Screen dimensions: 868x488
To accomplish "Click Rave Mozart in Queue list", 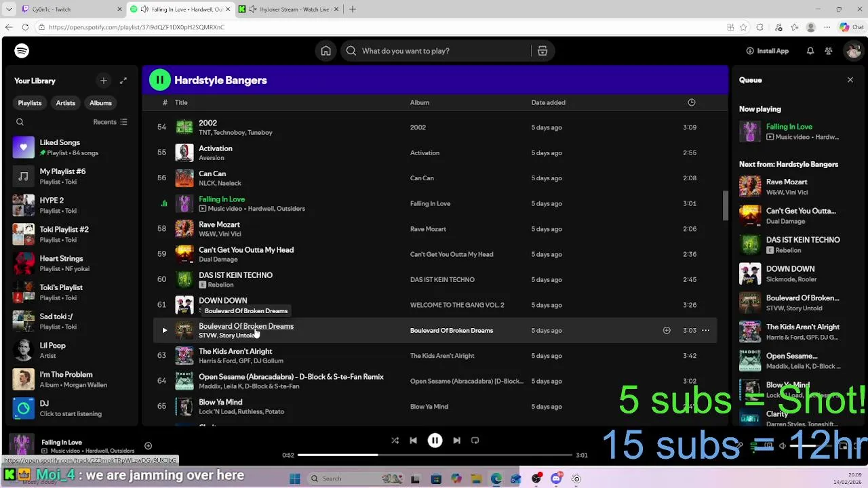I will click(x=787, y=182).
